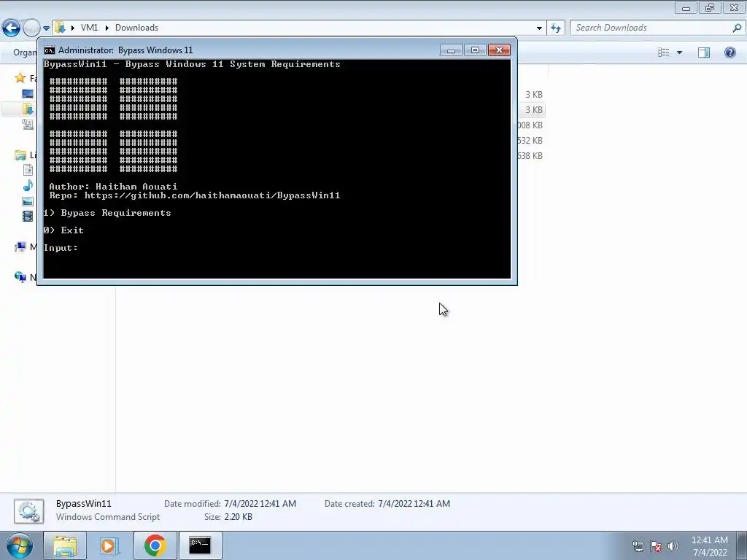Open the view options dropdown arrow
Viewport: 747px width, 560px height.
679,52
